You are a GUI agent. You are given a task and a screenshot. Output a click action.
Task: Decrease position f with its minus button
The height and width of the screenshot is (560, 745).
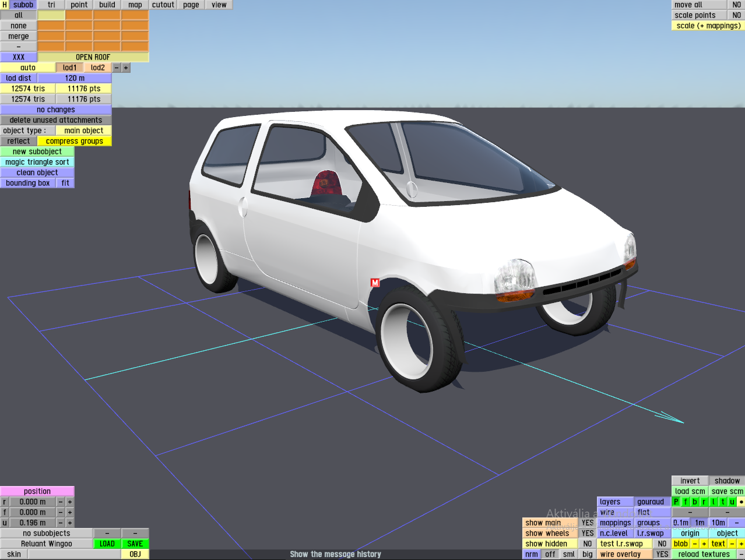(x=61, y=512)
